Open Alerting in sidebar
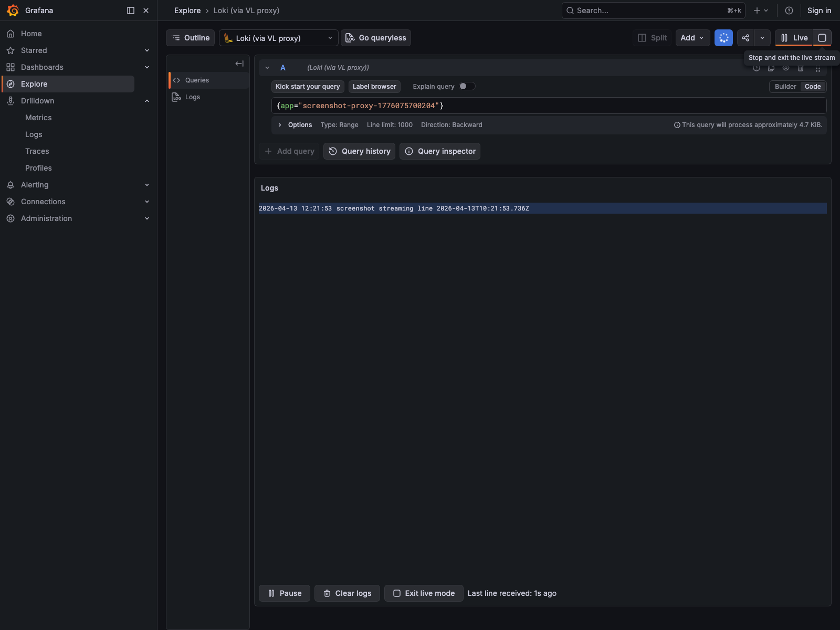 [35, 185]
